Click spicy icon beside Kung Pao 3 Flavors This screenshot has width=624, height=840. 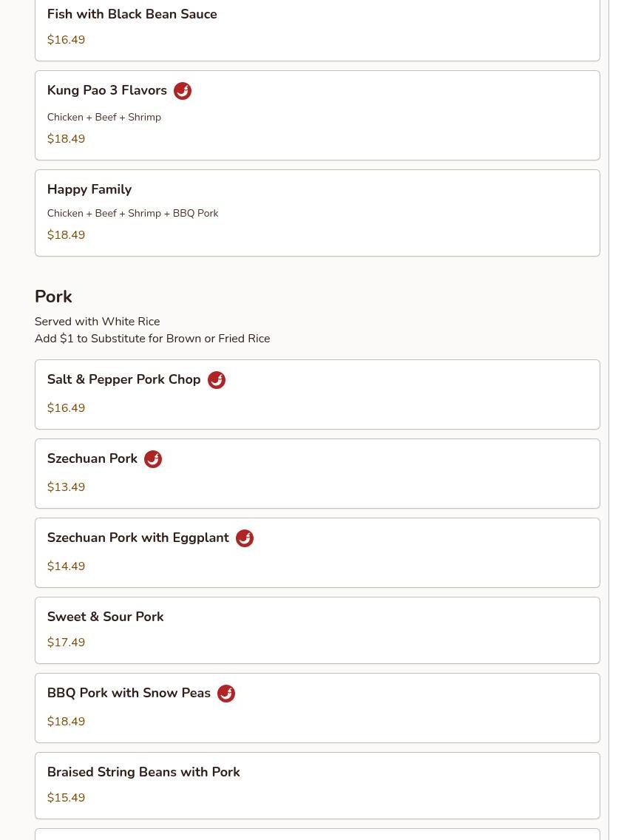click(x=183, y=91)
